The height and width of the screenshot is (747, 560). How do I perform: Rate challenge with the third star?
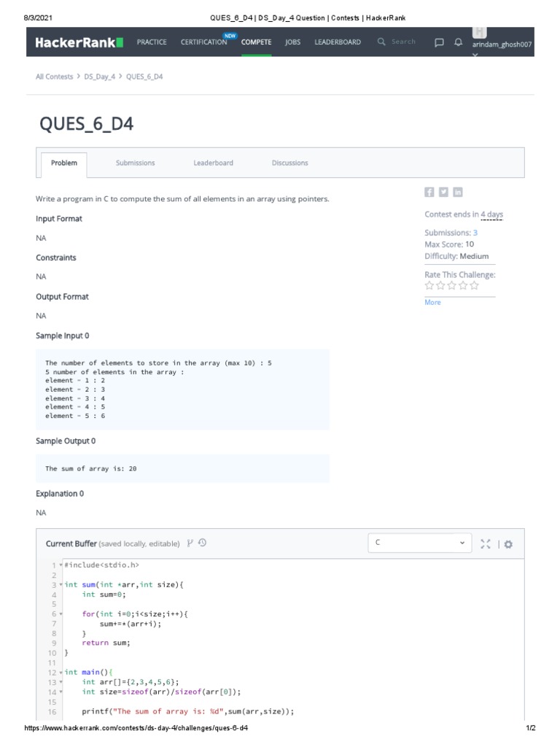coord(452,286)
